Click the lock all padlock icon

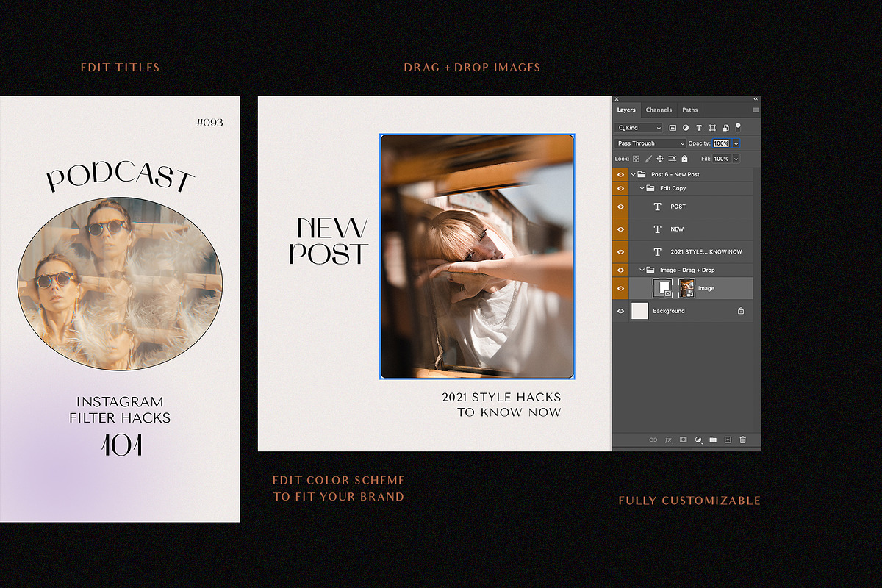tap(684, 159)
